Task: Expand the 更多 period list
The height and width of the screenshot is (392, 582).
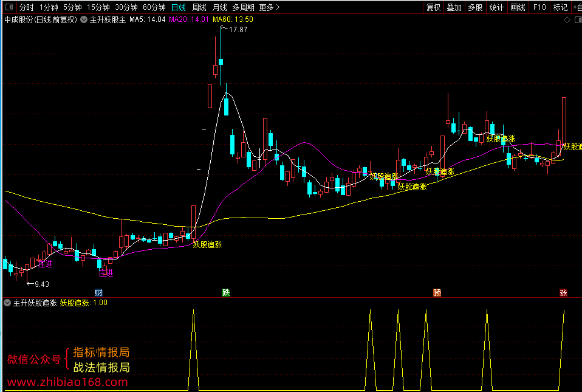Action: pyautogui.click(x=270, y=7)
